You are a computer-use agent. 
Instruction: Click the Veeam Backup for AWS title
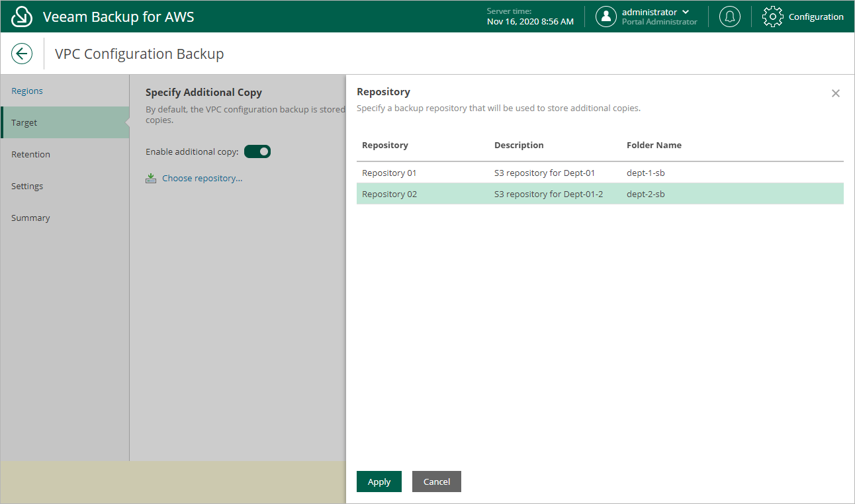coord(118,17)
